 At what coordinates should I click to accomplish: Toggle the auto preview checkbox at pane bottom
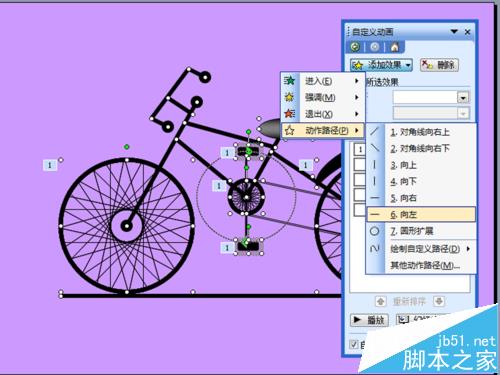354,345
